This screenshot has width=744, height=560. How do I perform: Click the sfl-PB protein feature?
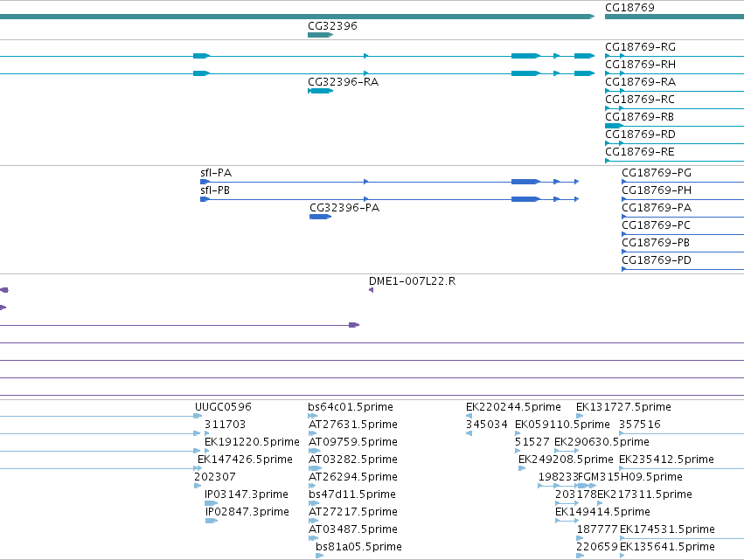215,190
